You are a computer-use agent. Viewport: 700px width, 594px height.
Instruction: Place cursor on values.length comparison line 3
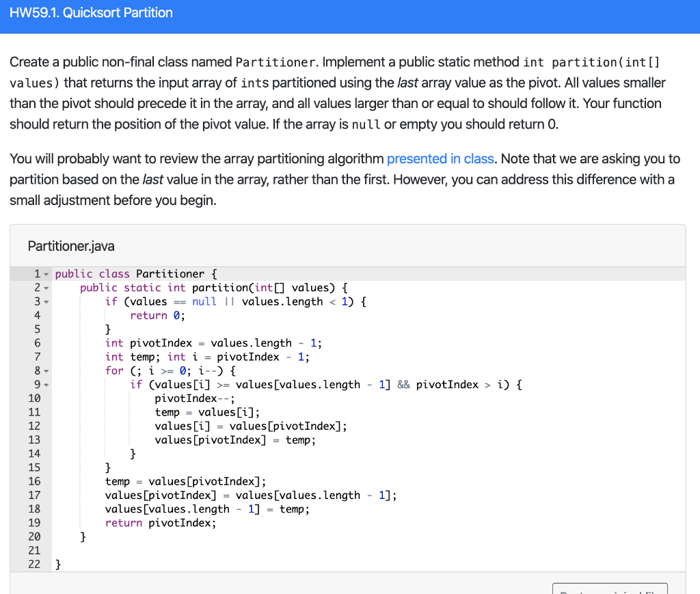coord(280,301)
